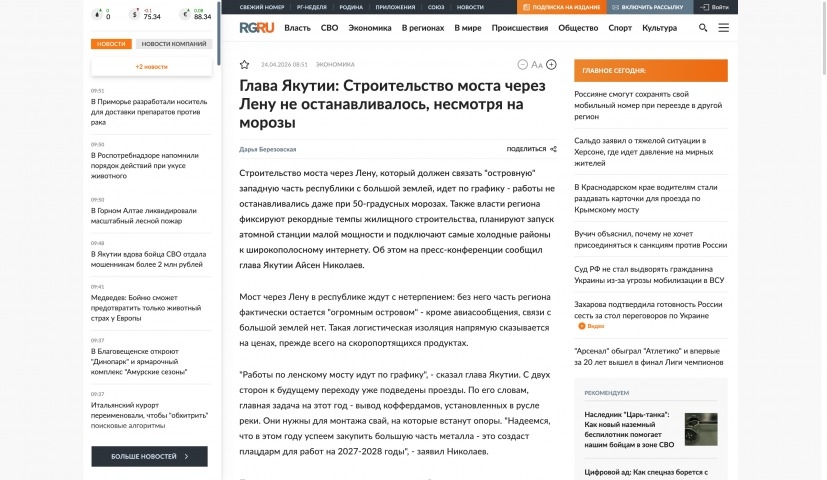
Task: Decrease font size with minus icon
Action: point(522,64)
